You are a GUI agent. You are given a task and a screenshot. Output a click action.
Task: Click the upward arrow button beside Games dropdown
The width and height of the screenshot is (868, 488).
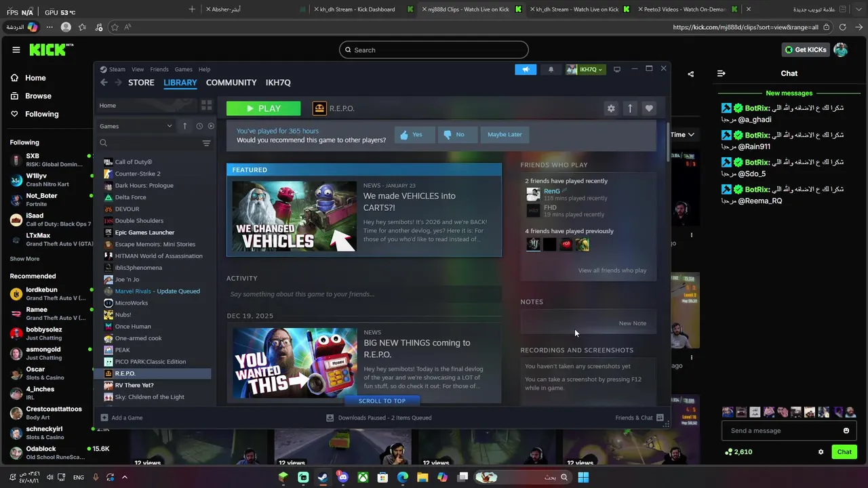184,126
